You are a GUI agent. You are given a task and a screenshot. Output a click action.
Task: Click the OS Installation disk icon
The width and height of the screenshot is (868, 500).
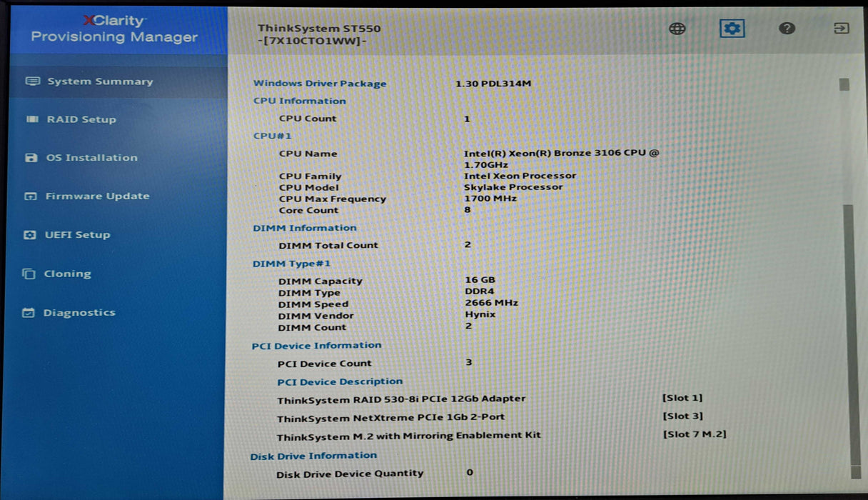[31, 158]
